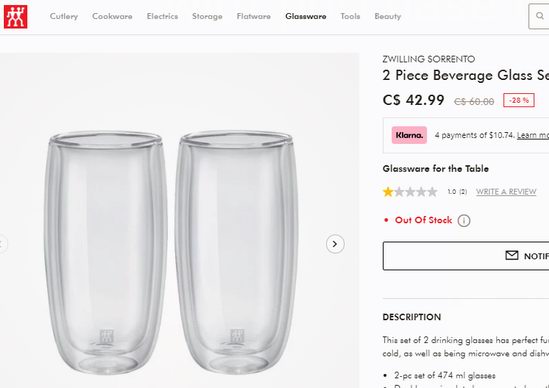Click the Notify me button

click(x=466, y=256)
